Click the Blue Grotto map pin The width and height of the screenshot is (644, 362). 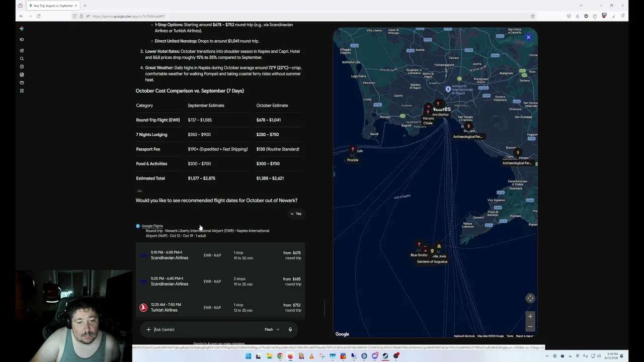click(419, 245)
